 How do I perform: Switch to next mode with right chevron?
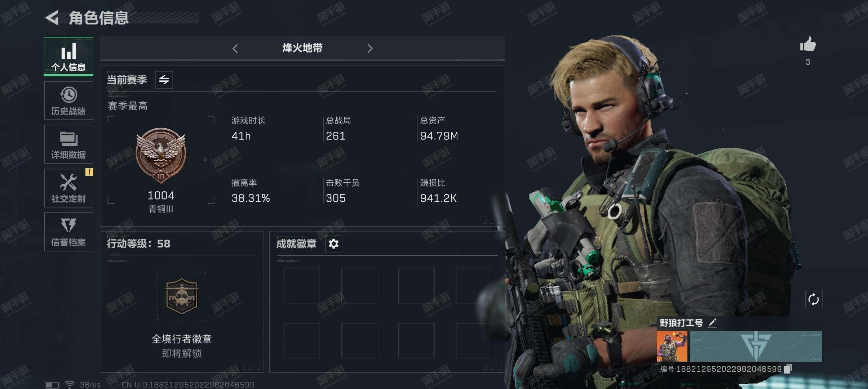(370, 48)
